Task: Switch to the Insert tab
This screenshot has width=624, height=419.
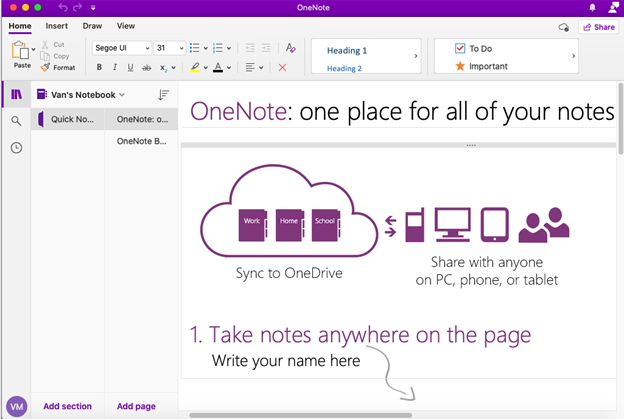Action: [57, 26]
